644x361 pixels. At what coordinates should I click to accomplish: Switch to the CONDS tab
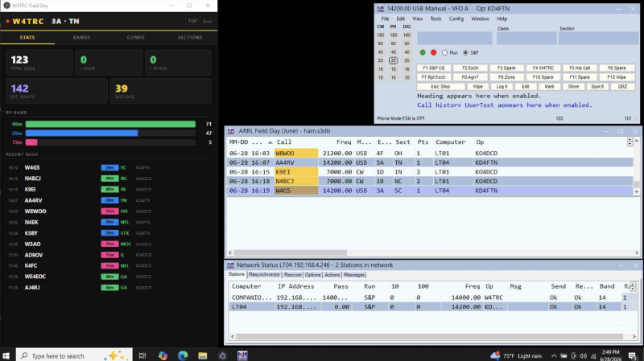(135, 37)
